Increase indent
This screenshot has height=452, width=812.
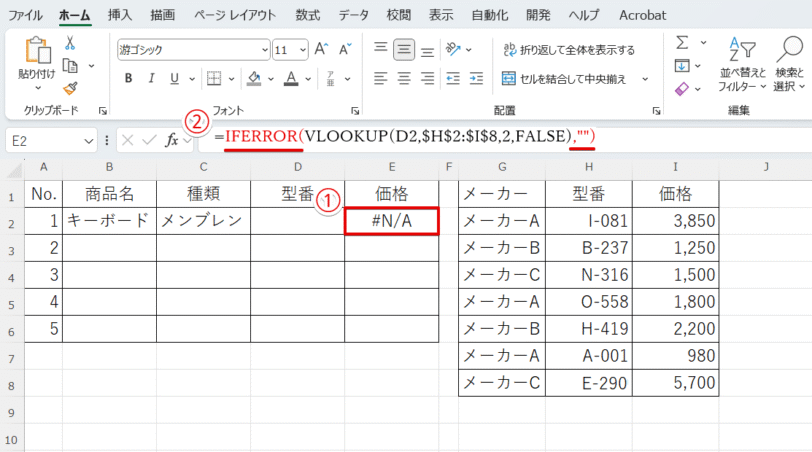[476, 79]
